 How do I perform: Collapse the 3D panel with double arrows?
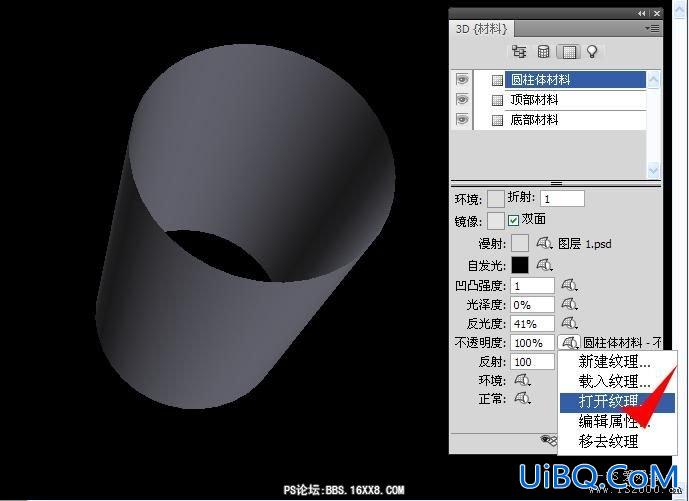click(642, 13)
